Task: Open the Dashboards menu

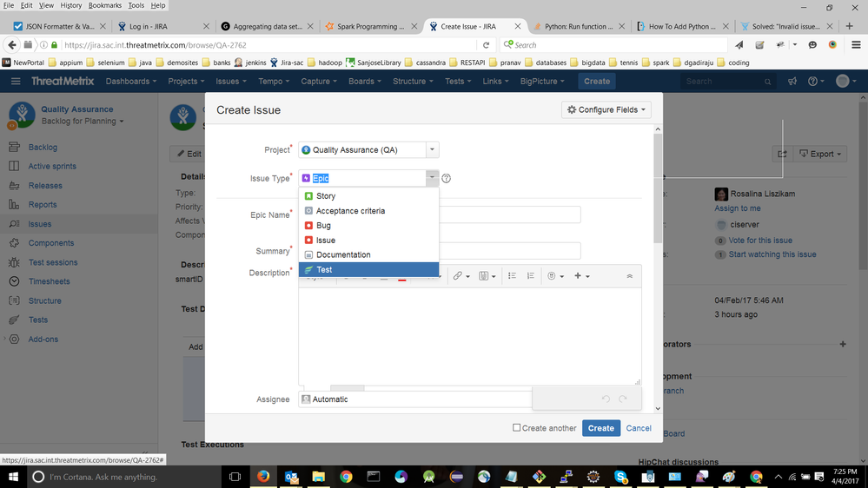Action: coord(130,82)
